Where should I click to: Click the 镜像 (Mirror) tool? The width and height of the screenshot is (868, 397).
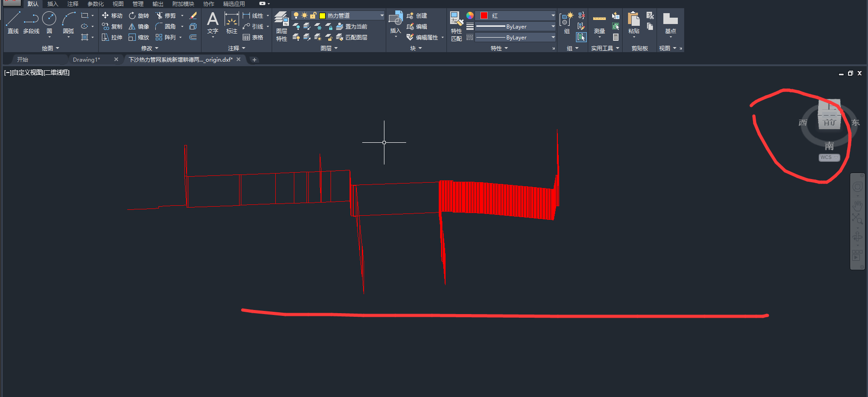[x=139, y=26]
